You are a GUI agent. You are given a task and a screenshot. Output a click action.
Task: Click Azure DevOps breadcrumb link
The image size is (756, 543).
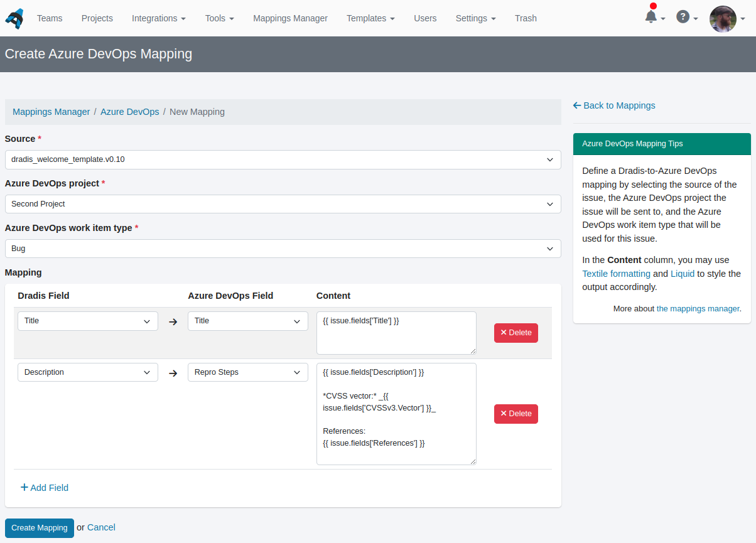(x=130, y=112)
